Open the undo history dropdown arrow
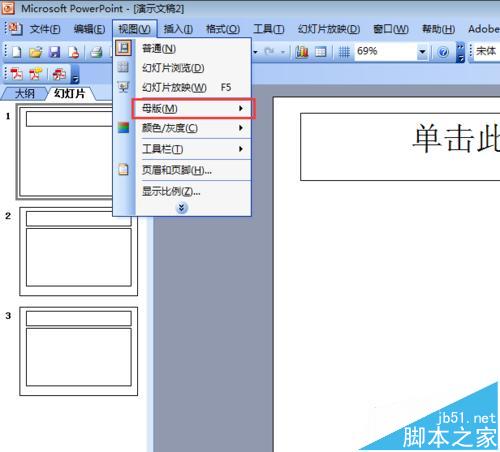This screenshot has height=452, width=500. click(255, 52)
